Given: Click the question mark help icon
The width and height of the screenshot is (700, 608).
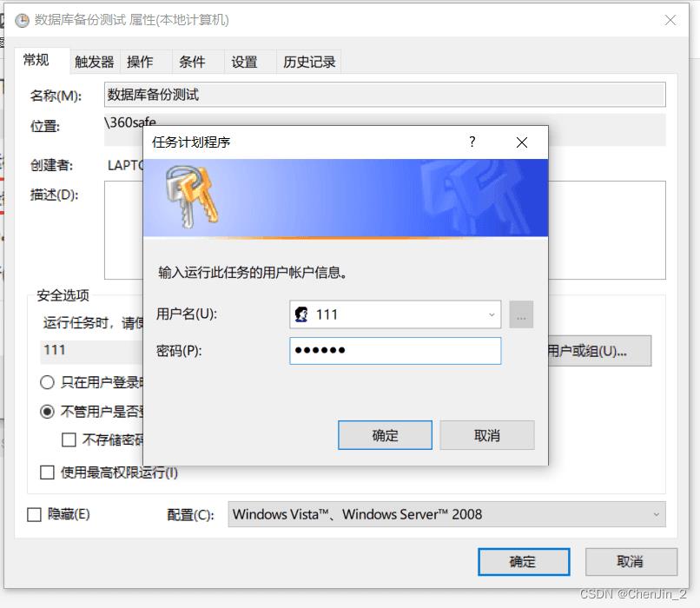Looking at the screenshot, I should [472, 142].
